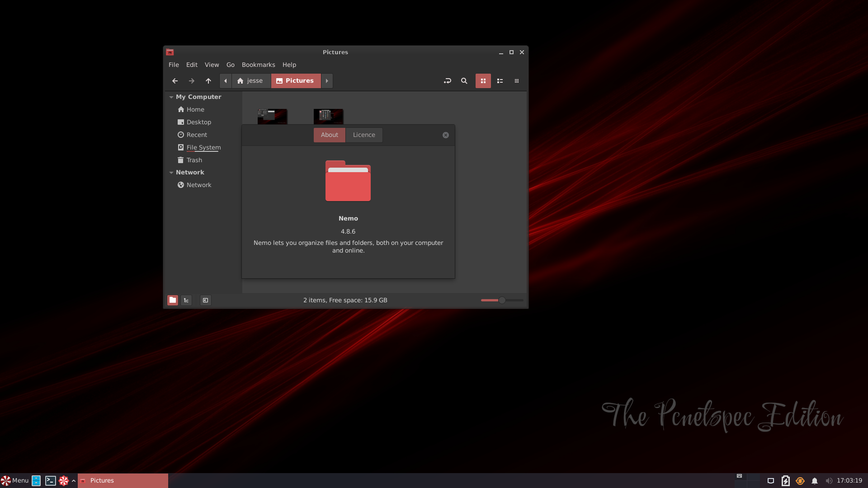This screenshot has width=868, height=488.
Task: Click the Pictures taskbar window button
Action: point(123,481)
